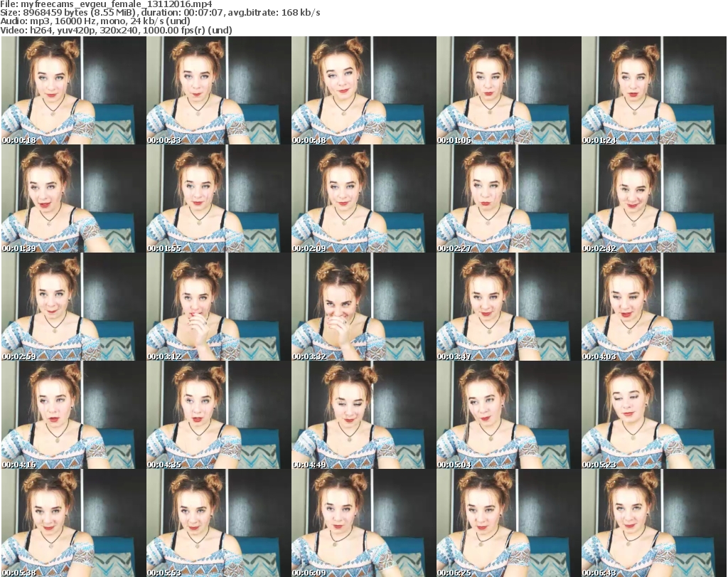Click the thumbnail timestamped 00:06:09
This screenshot has width=728, height=577.
pyautogui.click(x=363, y=524)
